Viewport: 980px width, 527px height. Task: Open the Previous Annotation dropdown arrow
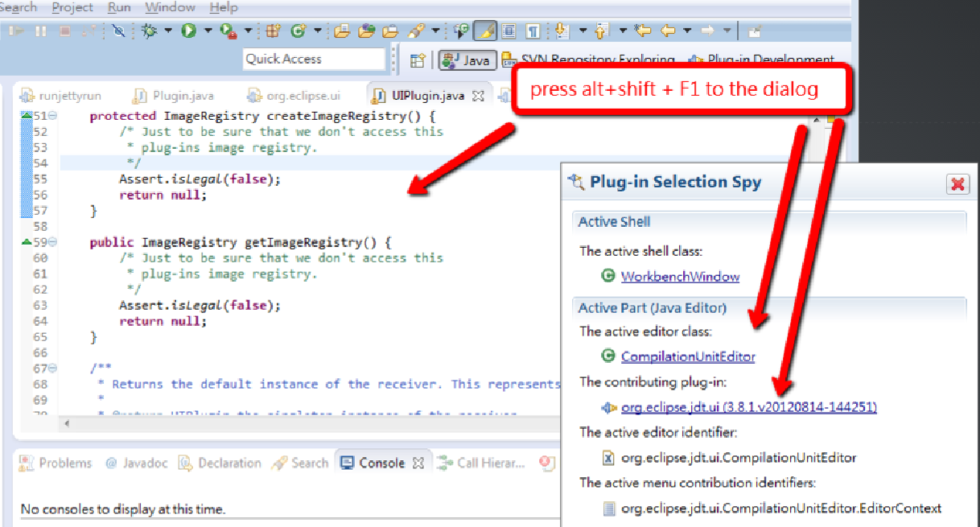[622, 31]
